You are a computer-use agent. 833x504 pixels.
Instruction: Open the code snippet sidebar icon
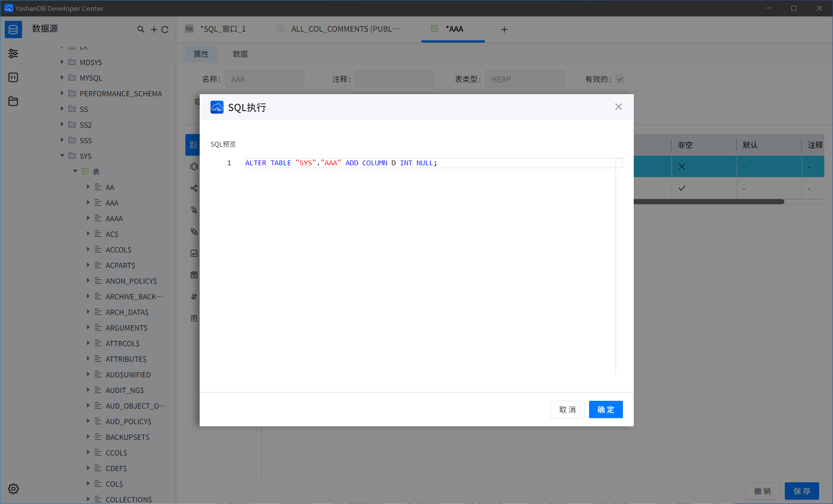click(x=13, y=77)
